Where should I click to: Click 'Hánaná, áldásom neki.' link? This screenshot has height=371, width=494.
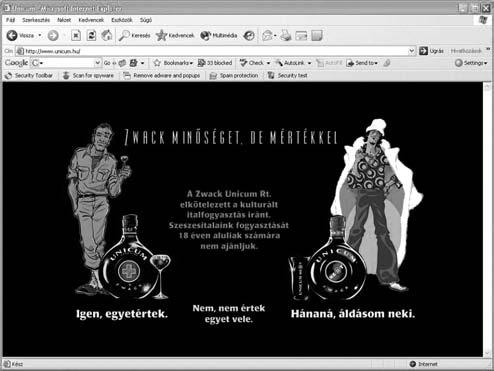(x=353, y=314)
